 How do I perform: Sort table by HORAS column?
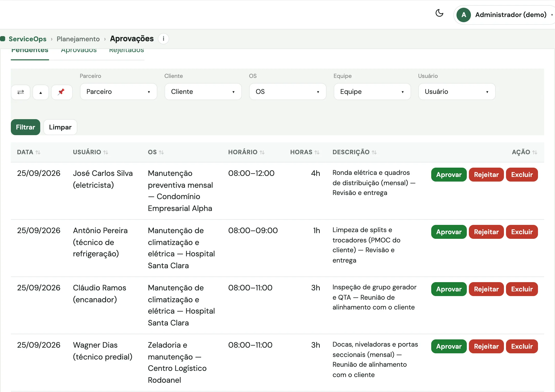click(x=305, y=152)
